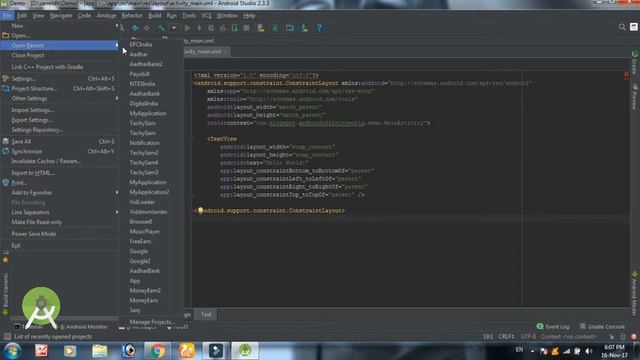Open UTF-8 encoding selector in status bar
This screenshot has height=360, width=640.
point(528,337)
